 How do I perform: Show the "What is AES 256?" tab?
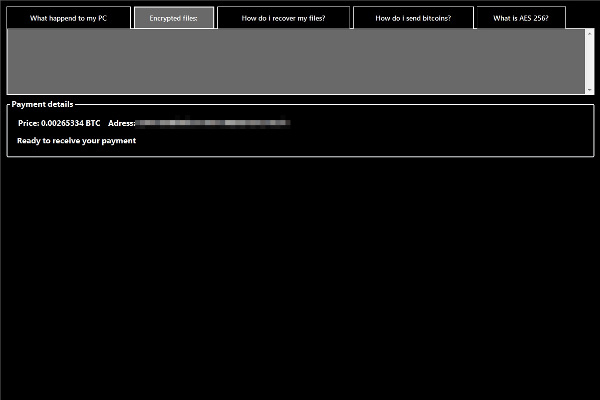pos(520,18)
